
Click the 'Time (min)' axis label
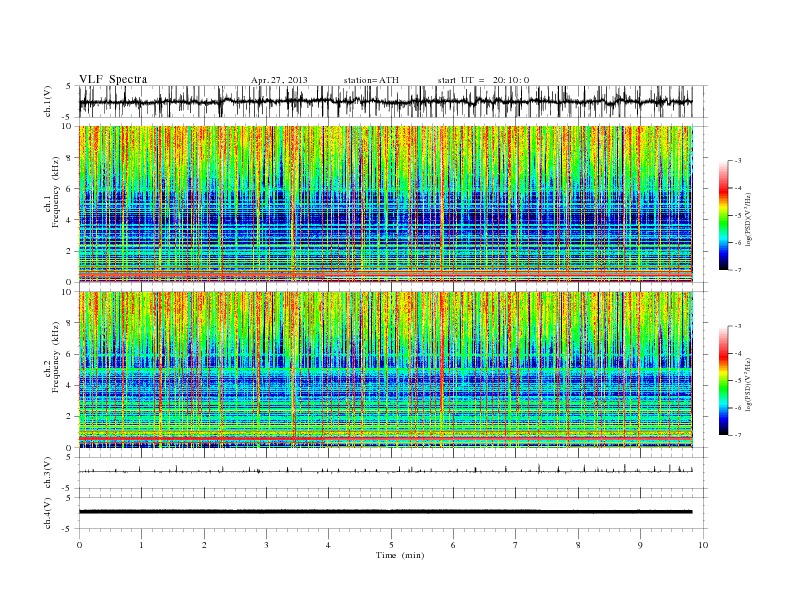coord(400,555)
